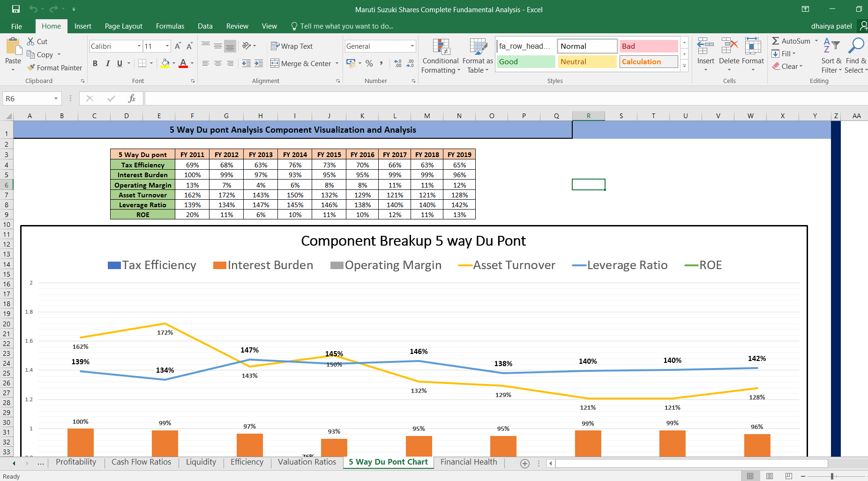This screenshot has width=868, height=481.
Task: Expand the cell styles gallery
Action: click(684, 66)
